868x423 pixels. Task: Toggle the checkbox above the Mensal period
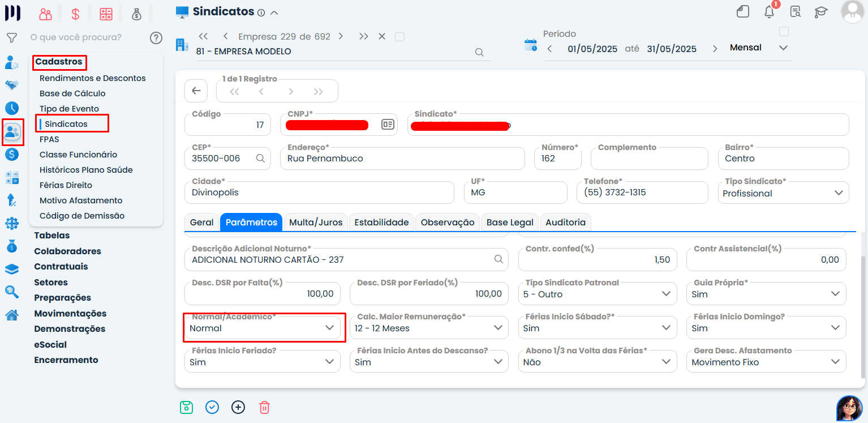[x=784, y=31]
